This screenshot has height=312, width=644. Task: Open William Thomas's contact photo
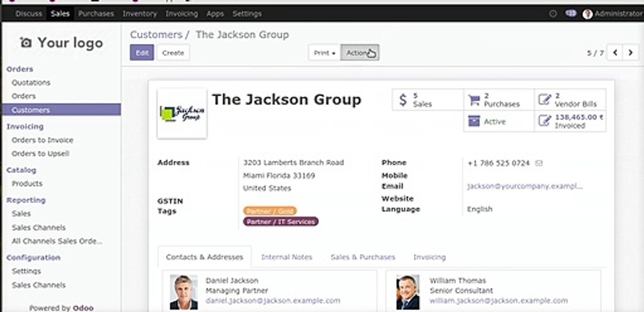click(x=408, y=292)
